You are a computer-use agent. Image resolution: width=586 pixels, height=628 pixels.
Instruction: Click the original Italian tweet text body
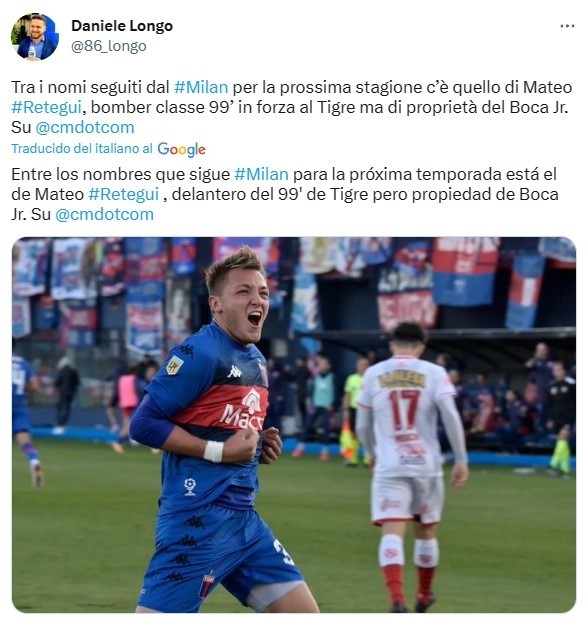(x=292, y=107)
